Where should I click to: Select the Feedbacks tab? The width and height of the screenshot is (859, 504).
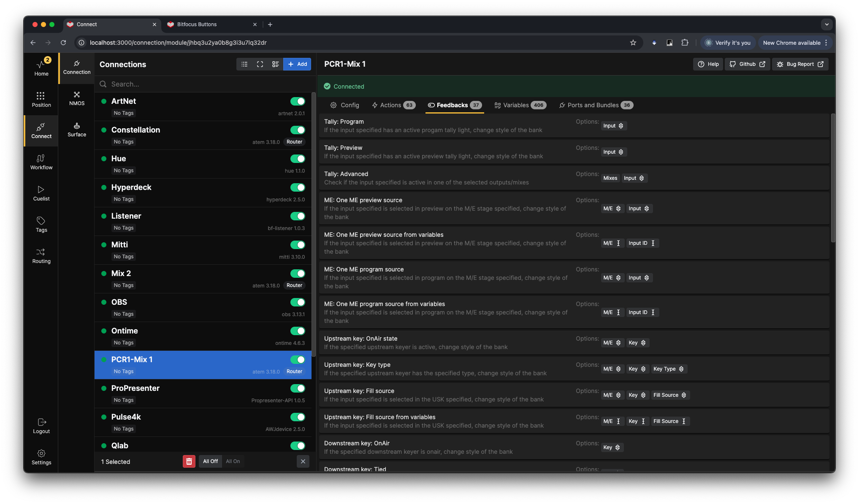(455, 105)
